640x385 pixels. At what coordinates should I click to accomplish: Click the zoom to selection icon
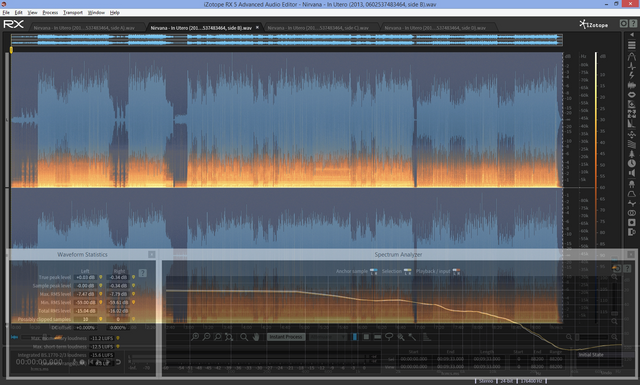[218, 337]
